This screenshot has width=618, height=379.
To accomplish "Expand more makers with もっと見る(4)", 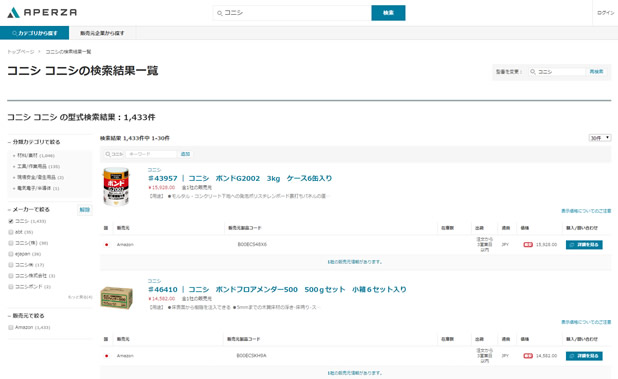I will click(80, 297).
